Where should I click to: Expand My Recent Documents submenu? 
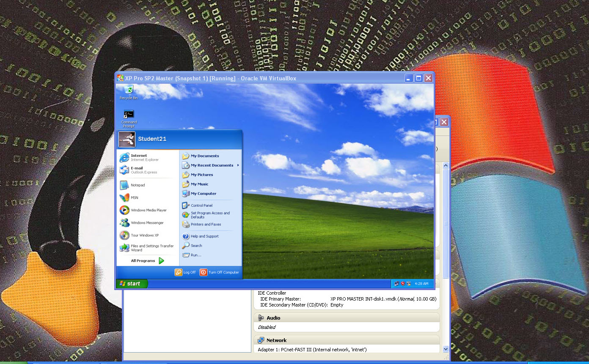(x=212, y=165)
